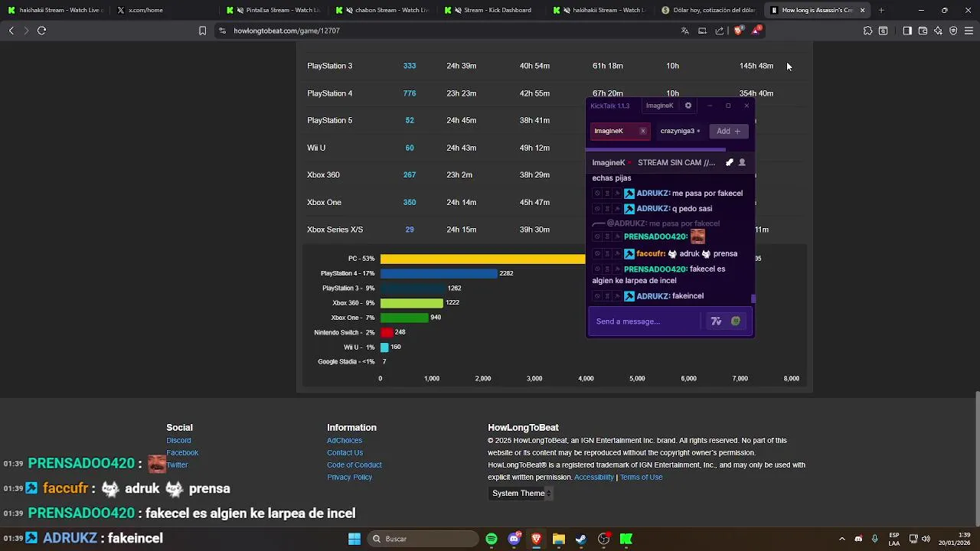The width and height of the screenshot is (980, 551).
Task: Open the Kick emote picker icon
Action: [x=736, y=321]
